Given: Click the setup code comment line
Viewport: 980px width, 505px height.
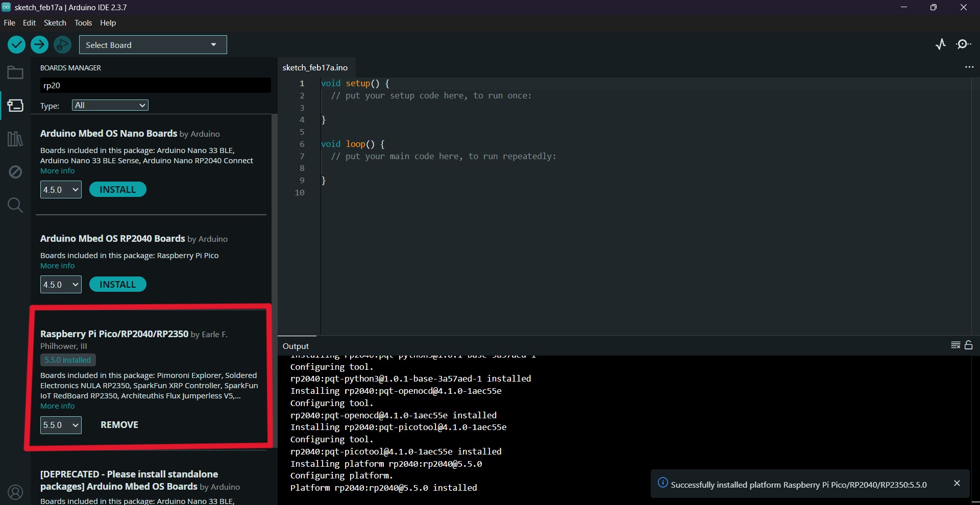Looking at the screenshot, I should coord(431,95).
